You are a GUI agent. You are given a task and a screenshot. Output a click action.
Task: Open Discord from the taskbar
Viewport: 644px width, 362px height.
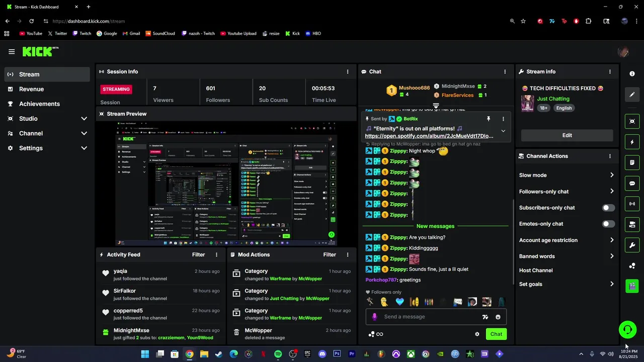point(322,354)
